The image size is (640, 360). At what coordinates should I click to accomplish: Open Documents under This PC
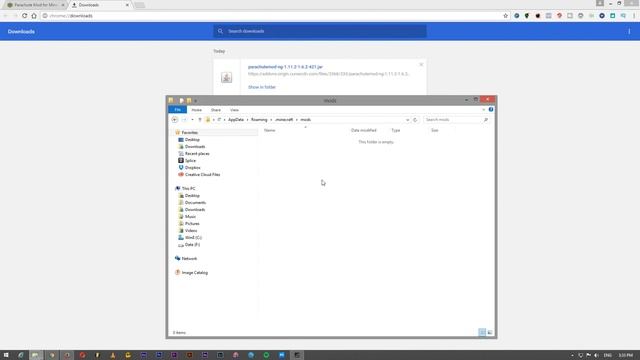pyautogui.click(x=195, y=202)
